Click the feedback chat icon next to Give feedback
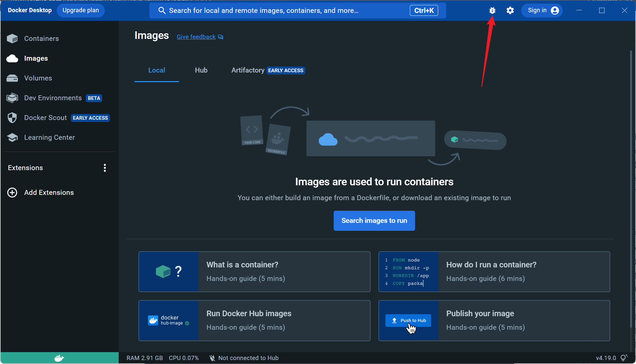This screenshot has height=364, width=636. point(221,37)
